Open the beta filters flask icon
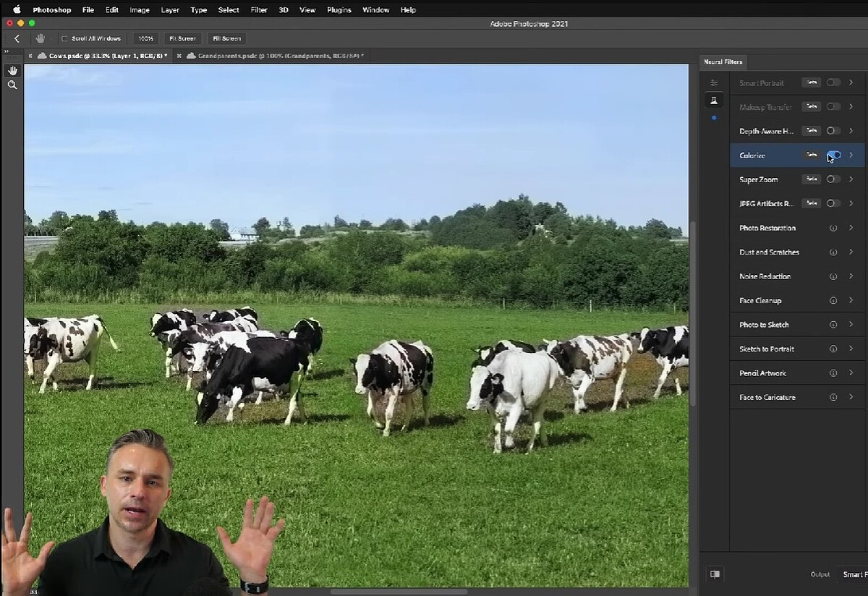This screenshot has height=596, width=868. click(x=714, y=101)
